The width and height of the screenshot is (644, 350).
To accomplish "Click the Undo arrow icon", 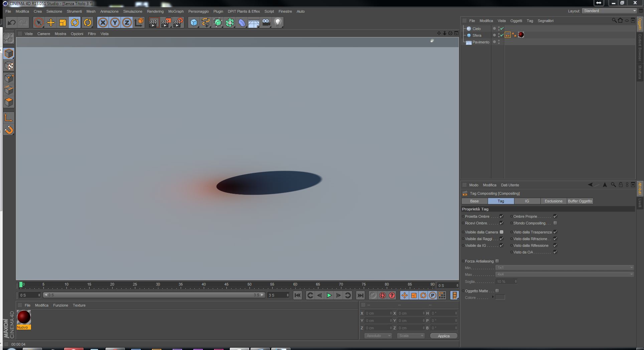I will (12, 22).
